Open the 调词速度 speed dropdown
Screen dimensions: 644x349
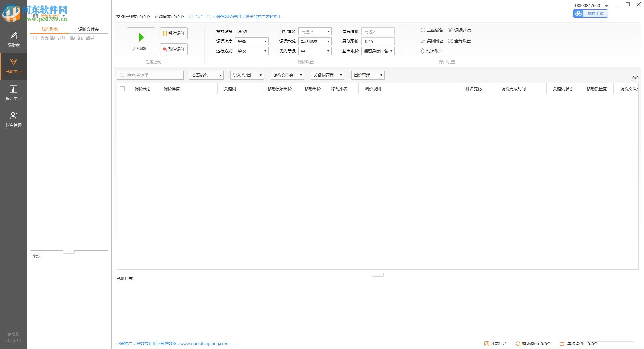click(252, 41)
